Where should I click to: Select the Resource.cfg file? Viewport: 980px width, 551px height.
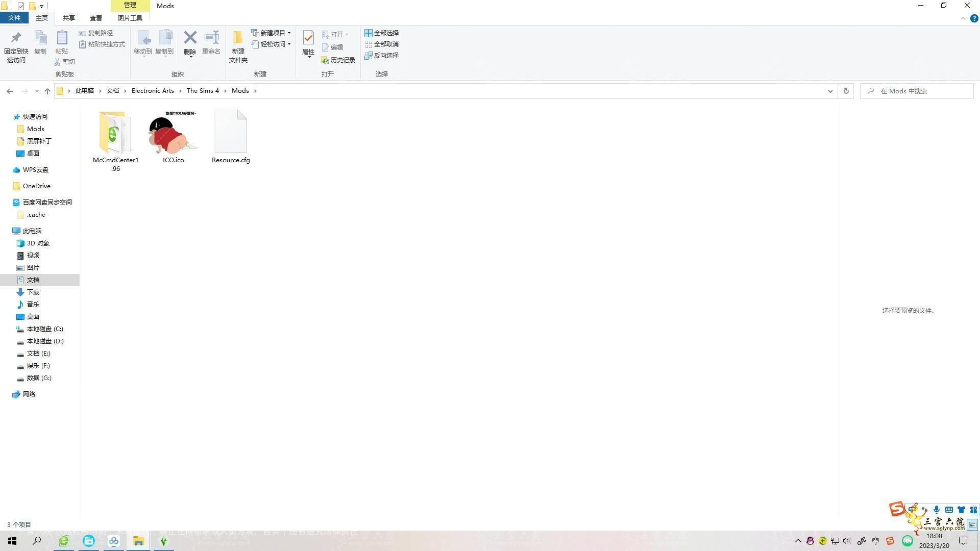[231, 137]
